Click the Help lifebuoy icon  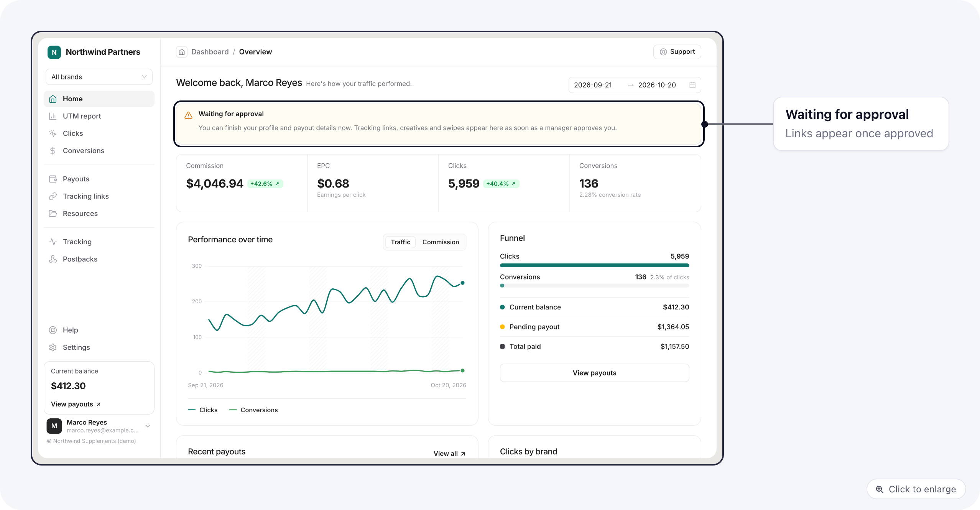tap(53, 330)
